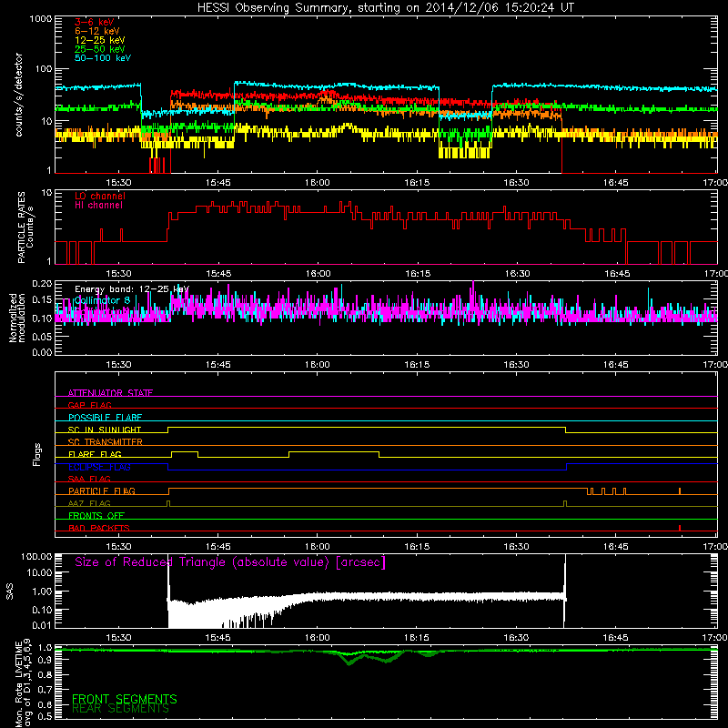The height and width of the screenshot is (728, 728).
Task: Select the yellow 12-25 keV legend entry
Action: 100,40
